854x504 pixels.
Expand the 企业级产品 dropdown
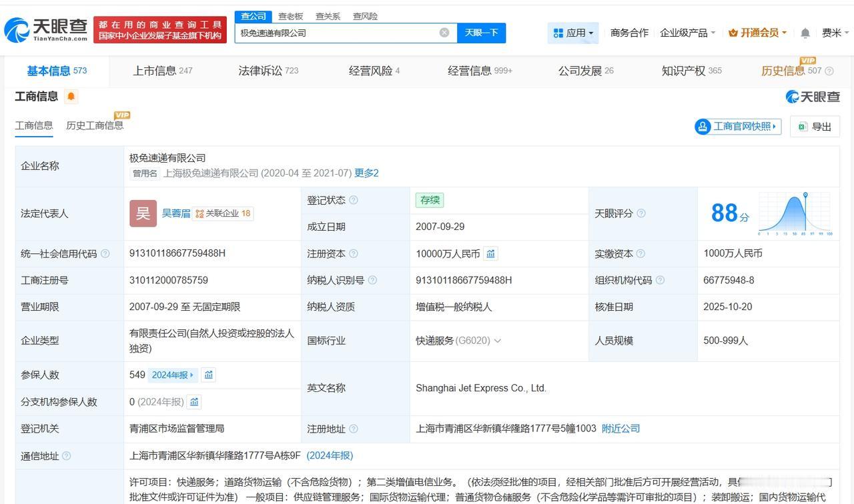point(687,33)
